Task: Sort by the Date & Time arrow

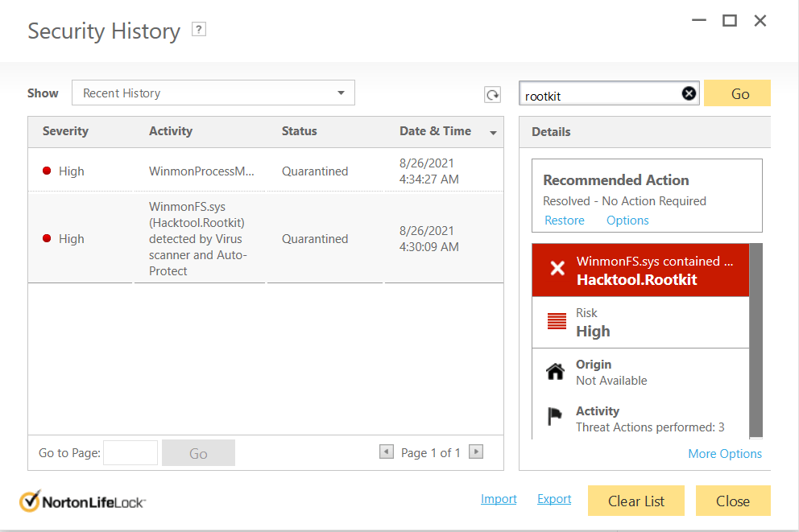Action: (494, 133)
